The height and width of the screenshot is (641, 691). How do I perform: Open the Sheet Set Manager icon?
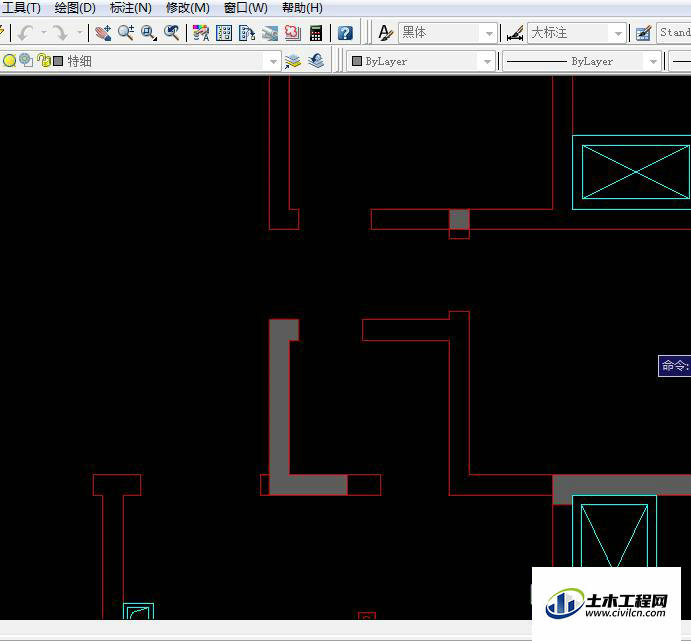coord(270,33)
